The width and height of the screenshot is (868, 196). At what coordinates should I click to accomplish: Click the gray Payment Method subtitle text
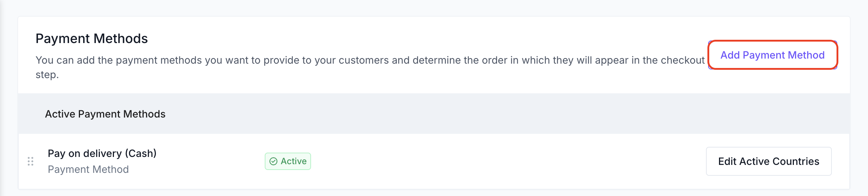pyautogui.click(x=88, y=169)
